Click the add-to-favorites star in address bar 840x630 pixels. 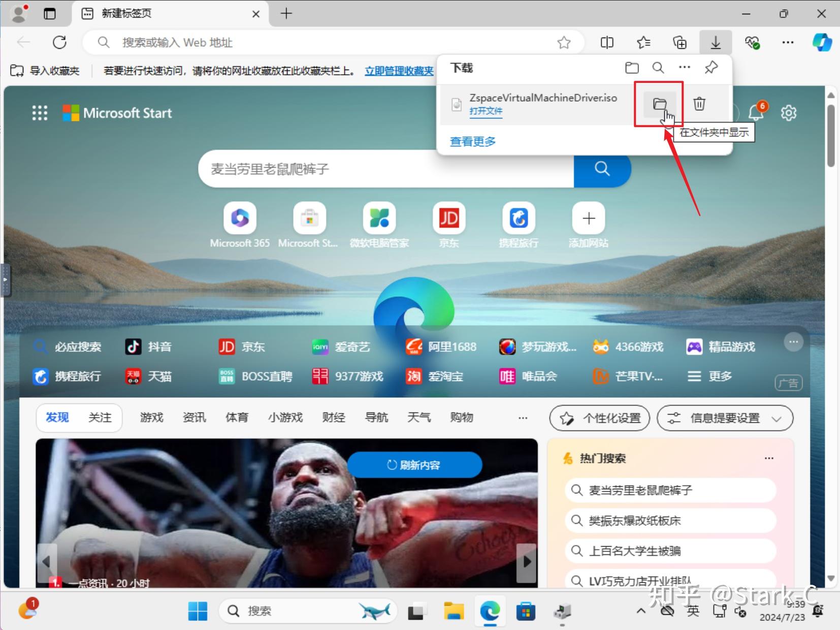[x=564, y=43]
